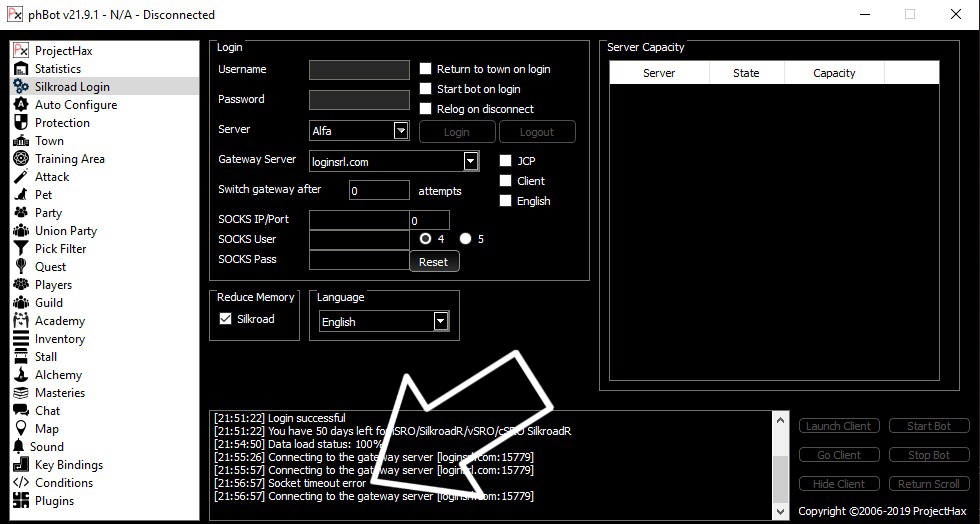
Task: Click the Inventory icon in sidebar
Action: (21, 339)
